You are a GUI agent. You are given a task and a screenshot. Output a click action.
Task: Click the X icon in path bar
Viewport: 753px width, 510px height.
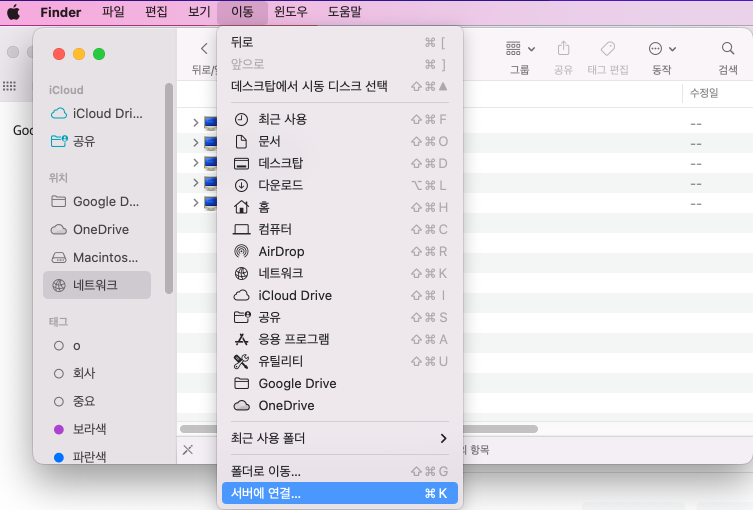[x=188, y=450]
